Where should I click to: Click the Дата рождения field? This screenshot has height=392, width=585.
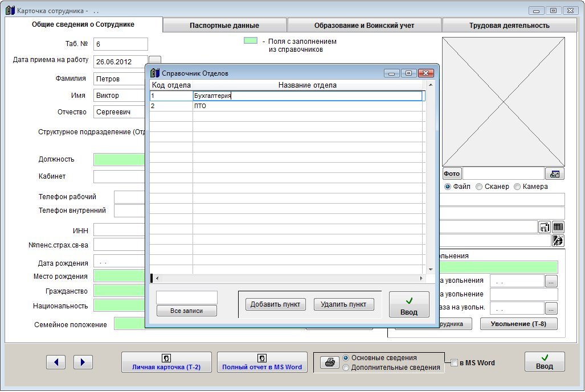(120, 262)
